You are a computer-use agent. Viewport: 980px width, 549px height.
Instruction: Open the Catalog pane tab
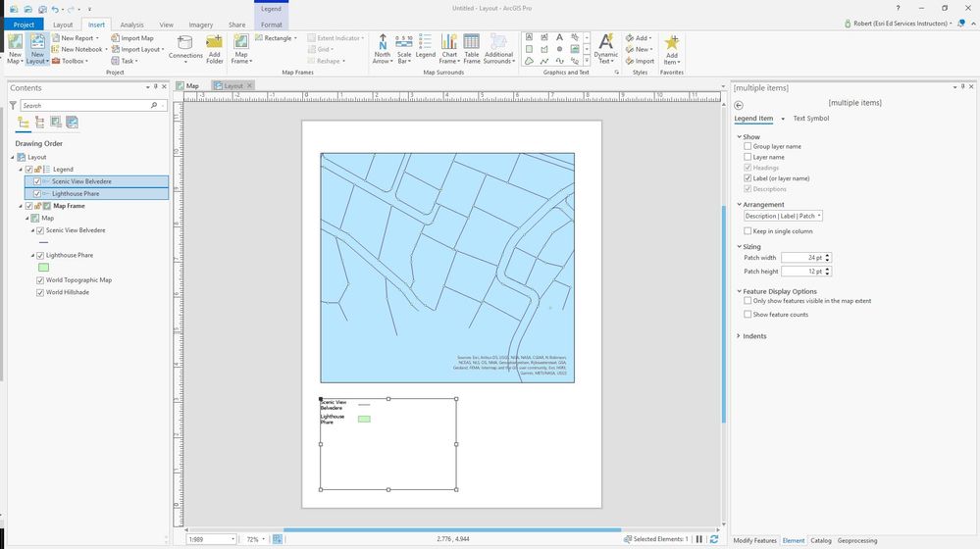coord(821,540)
